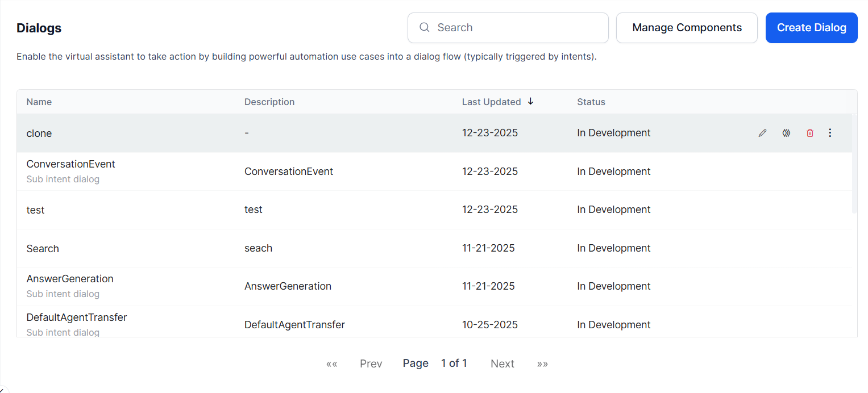Click the diamond-chevrons icon in clone row
The image size is (868, 393).
786,133
